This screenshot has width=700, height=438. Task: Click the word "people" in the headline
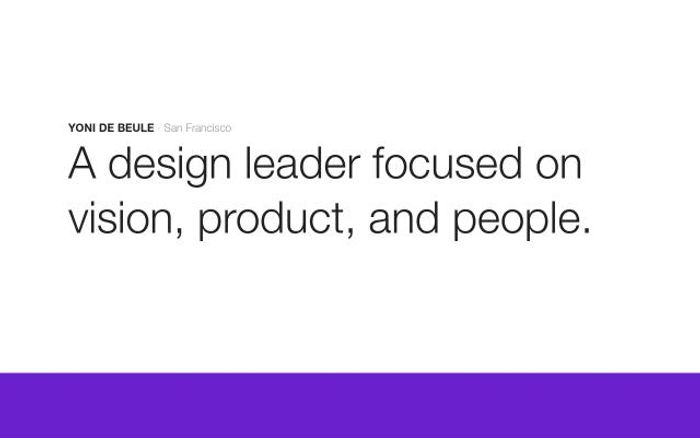pyautogui.click(x=514, y=218)
